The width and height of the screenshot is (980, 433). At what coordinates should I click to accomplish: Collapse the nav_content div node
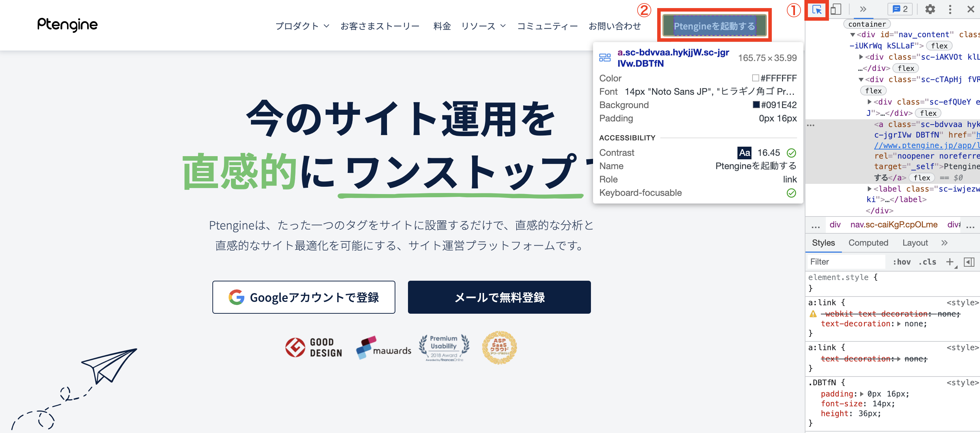pos(852,35)
